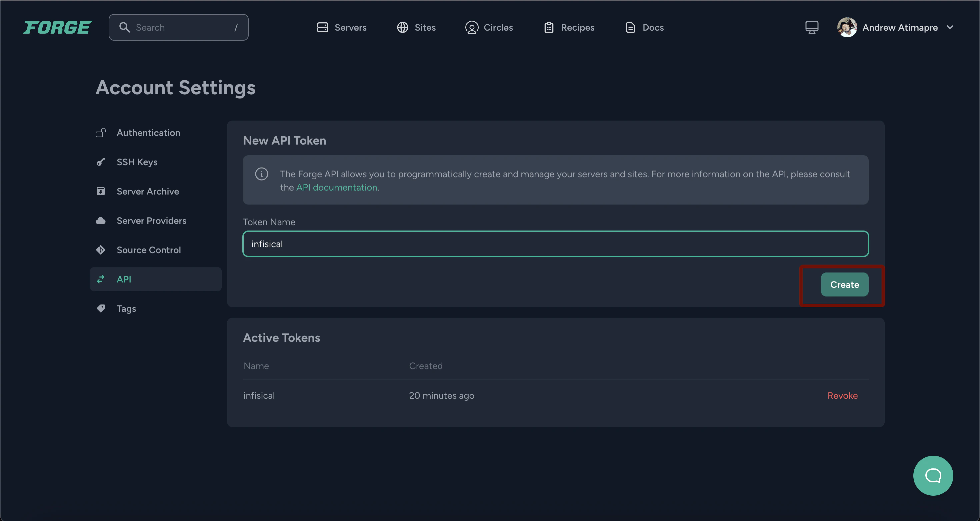Click Andrew Atimapre's avatar picture
Image resolution: width=980 pixels, height=521 pixels.
[x=847, y=27]
